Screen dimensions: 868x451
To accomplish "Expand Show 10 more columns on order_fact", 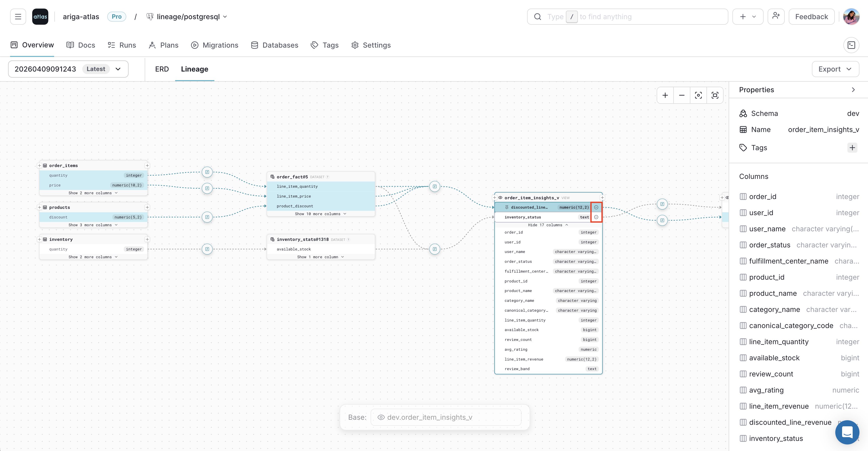I will tap(320, 213).
